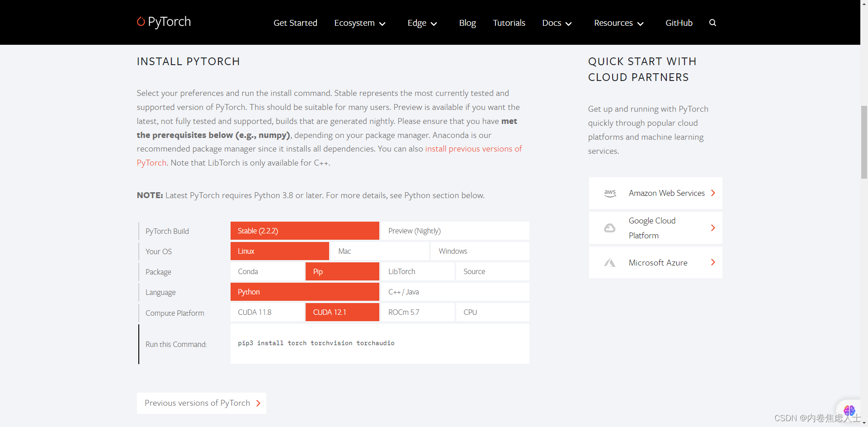Click the Microsoft Azure logo icon

click(x=610, y=263)
